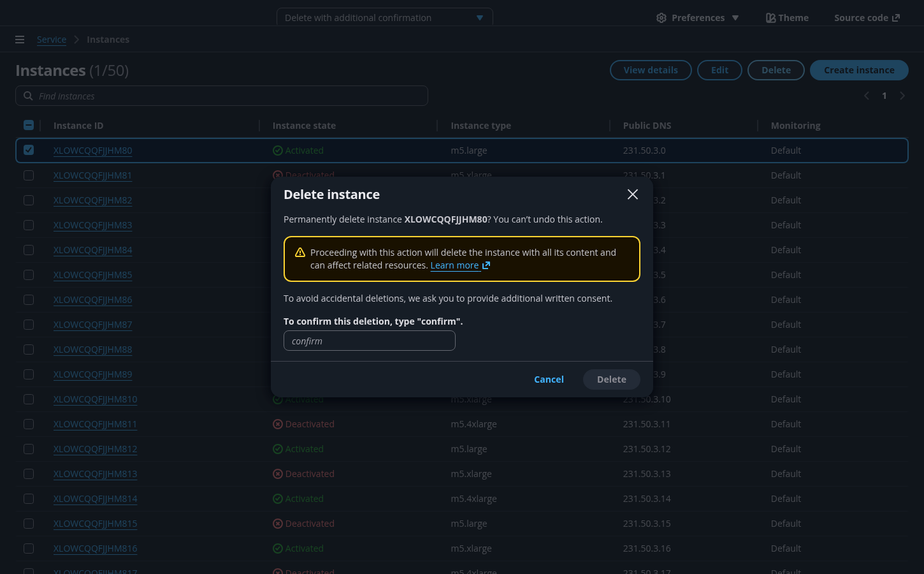Go to next page with right chevron

[x=902, y=96]
